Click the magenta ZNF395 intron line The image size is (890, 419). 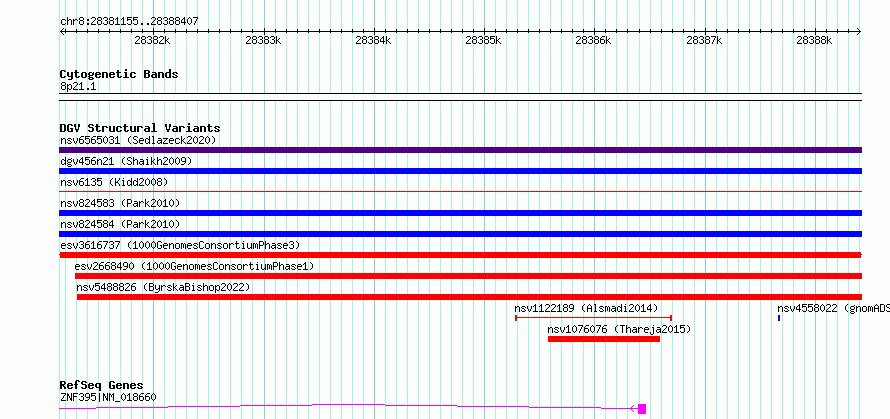pyautogui.click(x=348, y=405)
